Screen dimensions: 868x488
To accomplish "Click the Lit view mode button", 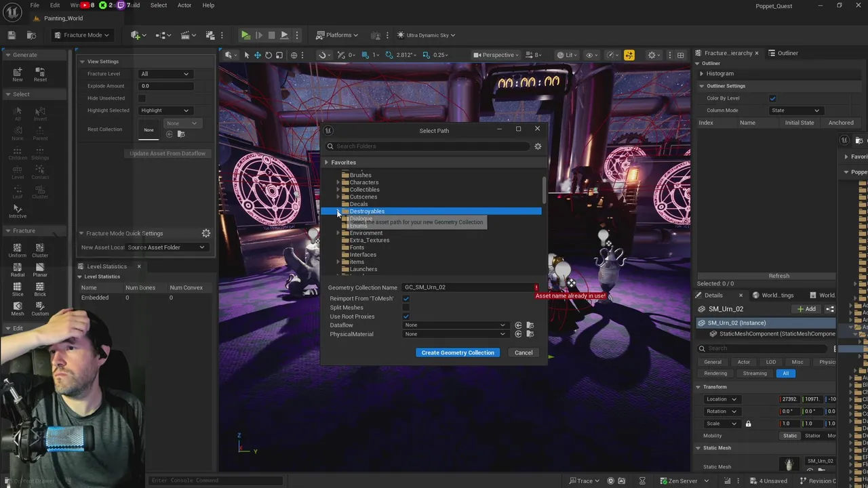I will click(567, 55).
